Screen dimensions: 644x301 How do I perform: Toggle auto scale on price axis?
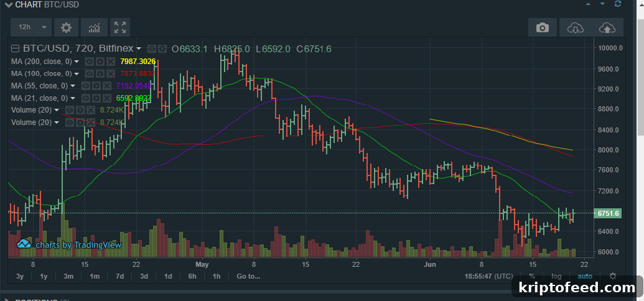click(586, 276)
